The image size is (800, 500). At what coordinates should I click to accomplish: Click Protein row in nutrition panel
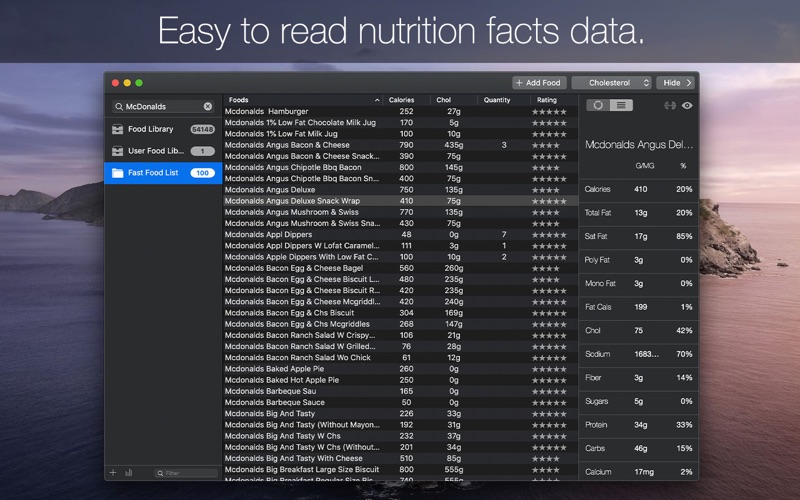click(x=638, y=425)
